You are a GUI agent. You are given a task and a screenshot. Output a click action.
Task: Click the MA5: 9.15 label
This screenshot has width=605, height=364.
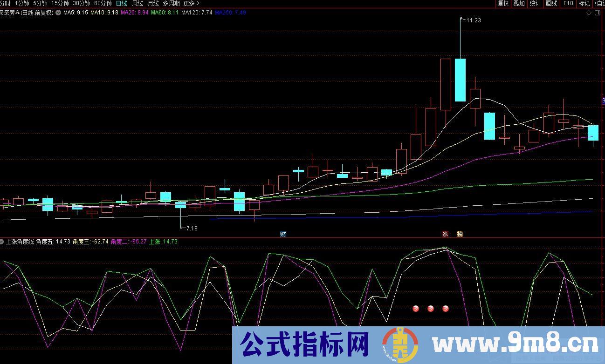[76, 13]
